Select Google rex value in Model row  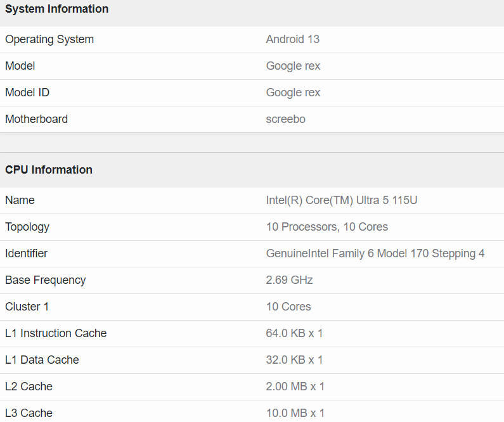tap(293, 66)
